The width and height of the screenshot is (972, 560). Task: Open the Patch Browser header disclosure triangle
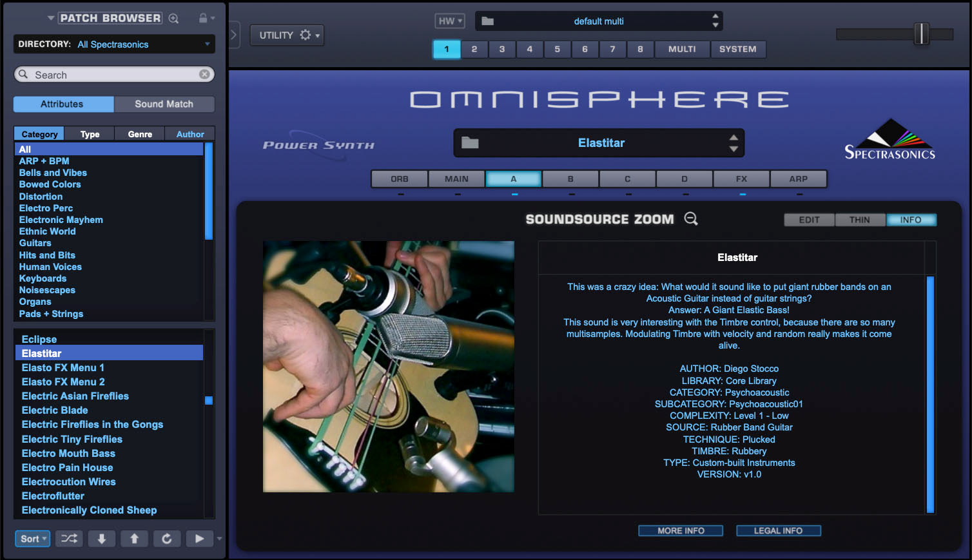point(51,18)
